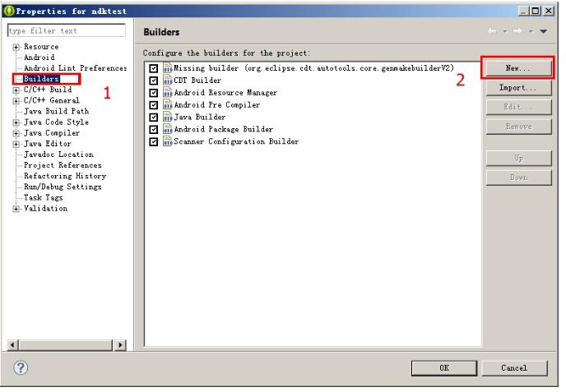
Task: Select the Scanner Configuration Builder row text
Action: (236, 141)
